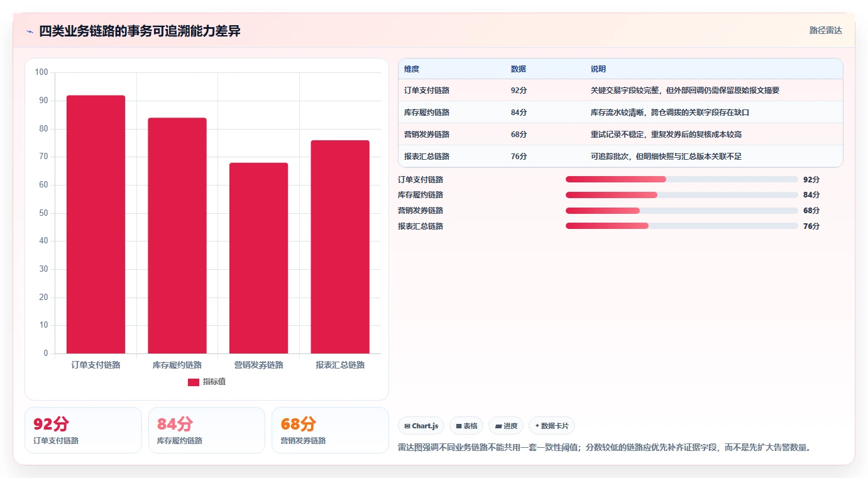
Task: Click the 库存履约链路 progress bar
Action: point(682,195)
